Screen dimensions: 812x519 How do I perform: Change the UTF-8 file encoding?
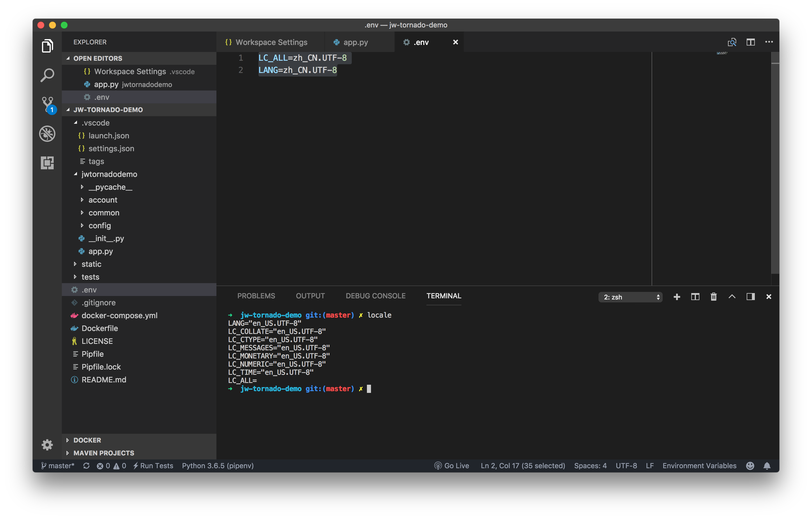626,466
